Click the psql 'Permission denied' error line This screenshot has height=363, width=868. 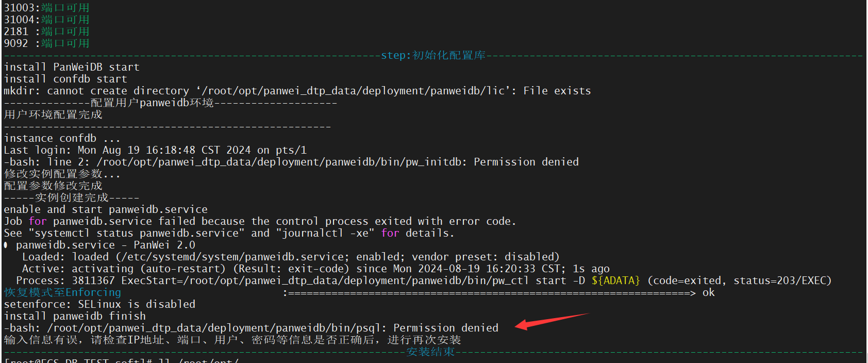251,328
